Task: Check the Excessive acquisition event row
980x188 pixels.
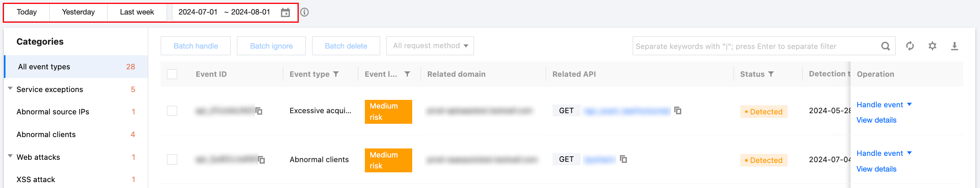Action: click(x=172, y=111)
